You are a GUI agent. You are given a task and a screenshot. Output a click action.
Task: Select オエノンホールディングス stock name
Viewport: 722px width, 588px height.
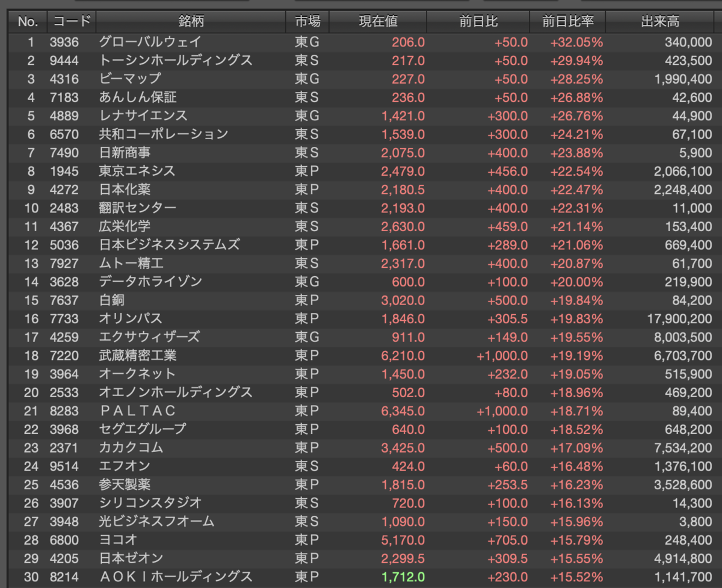coord(176,392)
